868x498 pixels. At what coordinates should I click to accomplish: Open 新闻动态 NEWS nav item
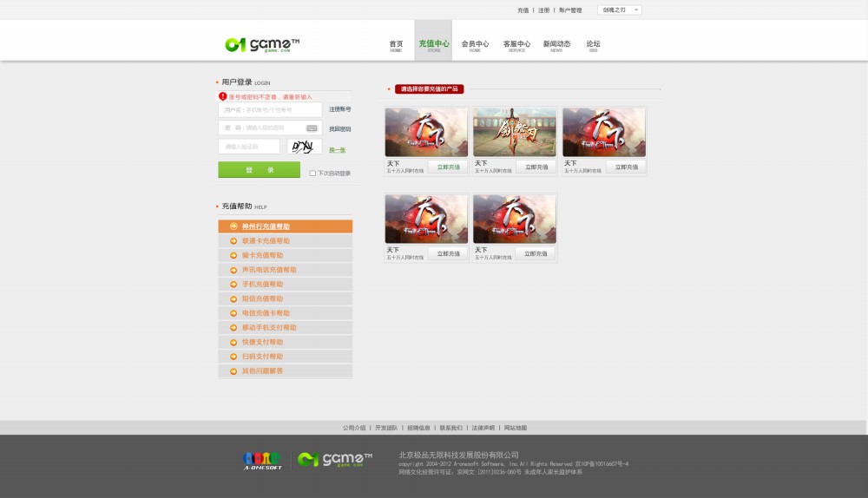tap(556, 46)
